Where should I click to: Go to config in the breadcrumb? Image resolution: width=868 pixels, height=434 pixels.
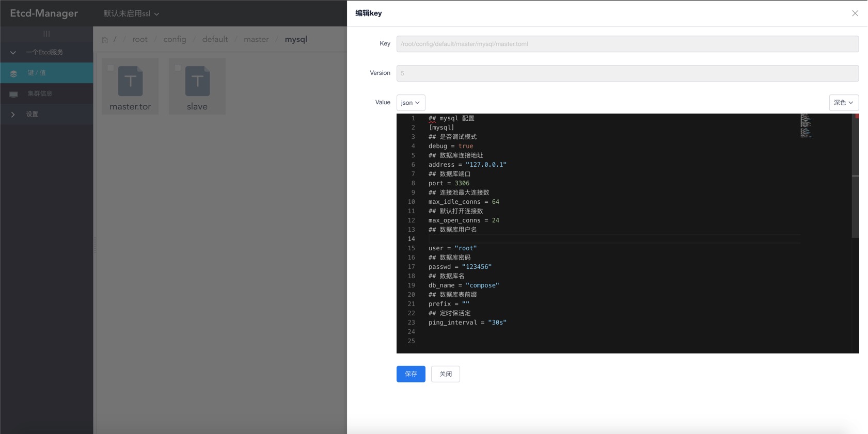175,39
